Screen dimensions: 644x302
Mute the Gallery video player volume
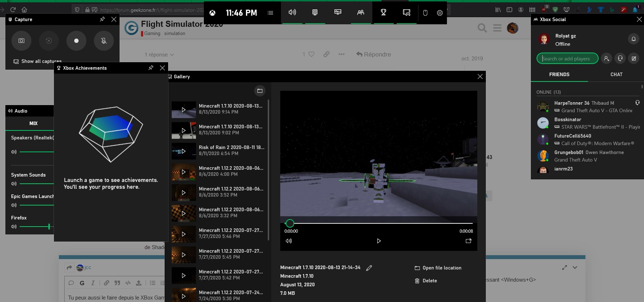pyautogui.click(x=289, y=241)
